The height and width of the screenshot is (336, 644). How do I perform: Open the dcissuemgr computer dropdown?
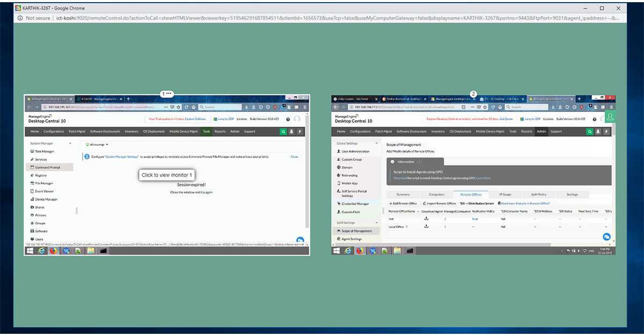98,145
